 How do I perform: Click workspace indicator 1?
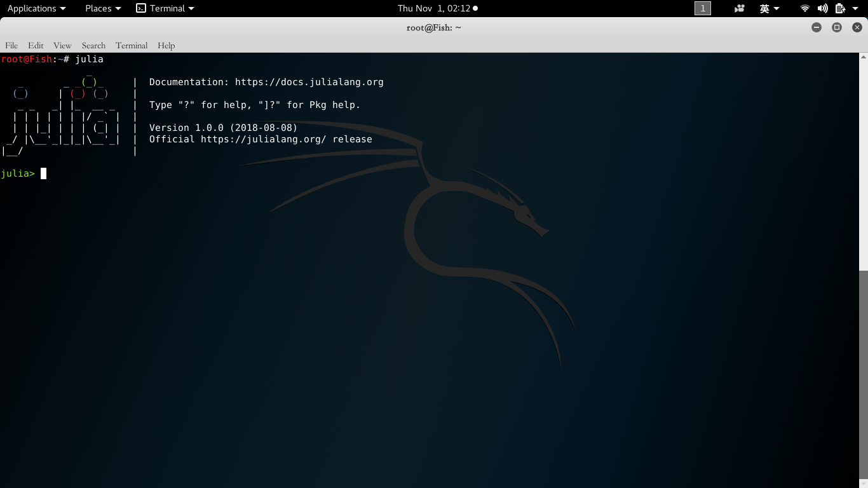click(x=702, y=8)
